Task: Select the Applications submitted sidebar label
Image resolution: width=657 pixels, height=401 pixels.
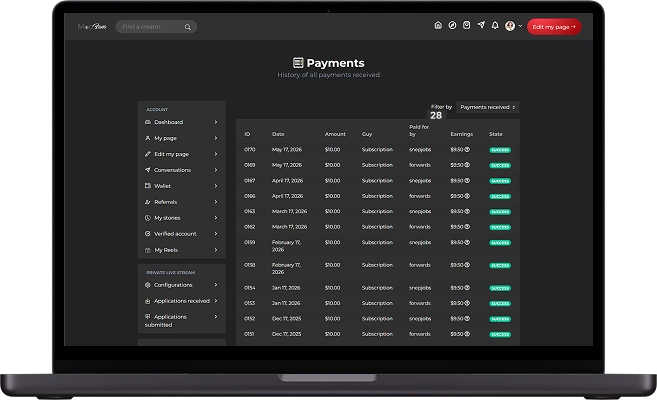Action: pyautogui.click(x=166, y=321)
